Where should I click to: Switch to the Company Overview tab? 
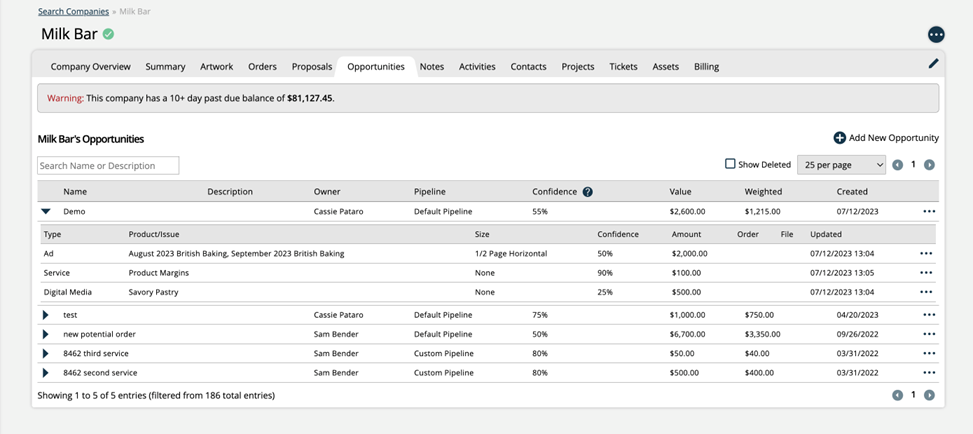[x=91, y=66]
